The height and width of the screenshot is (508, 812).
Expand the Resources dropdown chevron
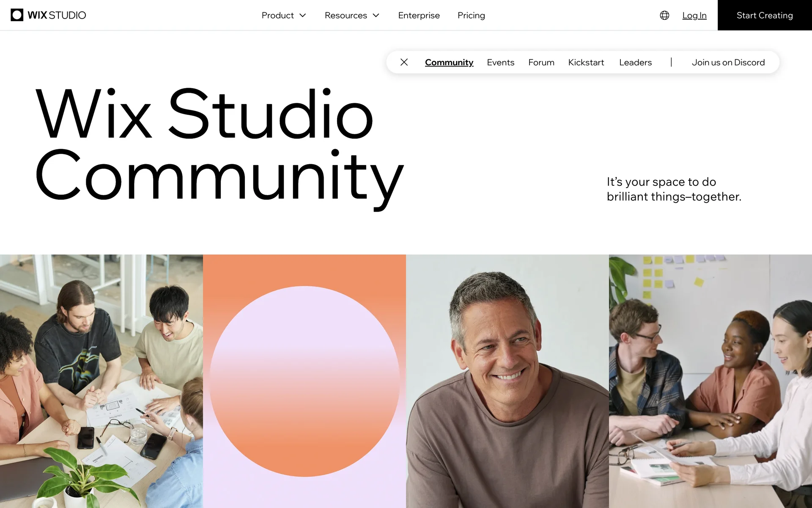point(376,15)
